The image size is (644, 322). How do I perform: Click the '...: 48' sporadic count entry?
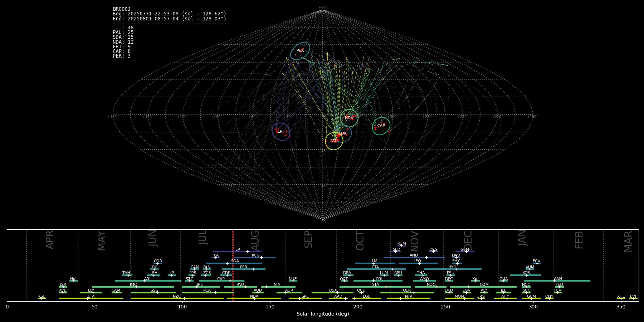[123, 28]
